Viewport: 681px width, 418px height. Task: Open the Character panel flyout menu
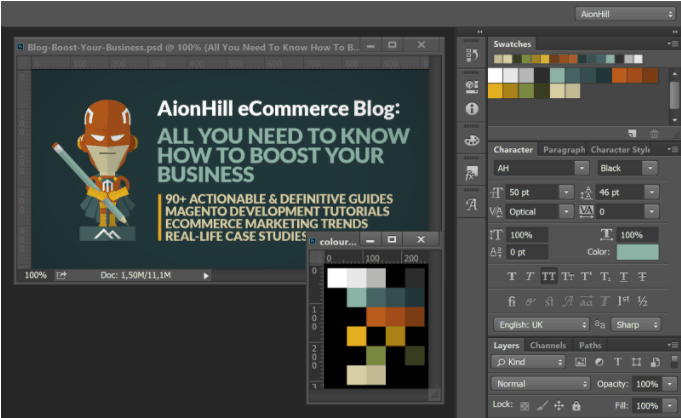click(672, 149)
